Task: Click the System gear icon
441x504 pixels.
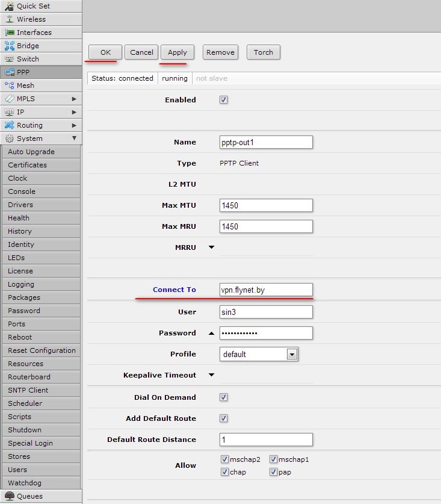Action: click(x=10, y=138)
